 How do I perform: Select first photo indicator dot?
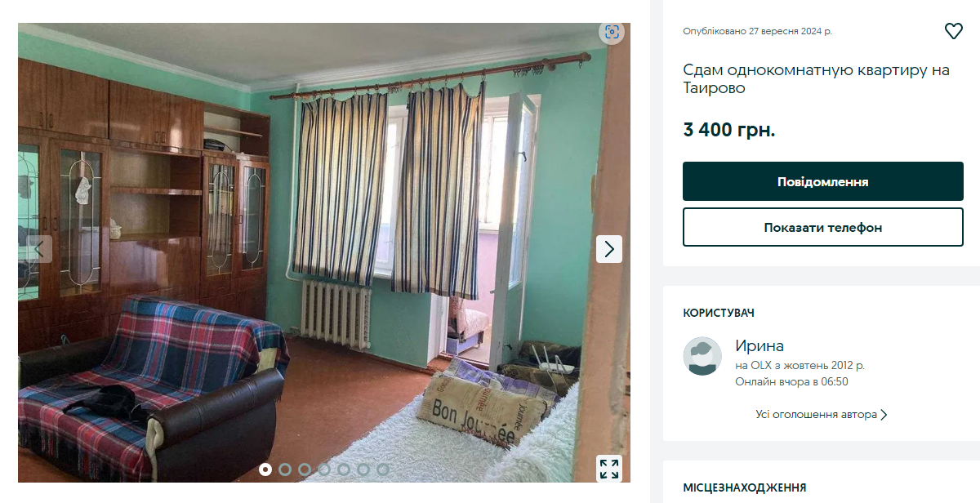[265, 470]
